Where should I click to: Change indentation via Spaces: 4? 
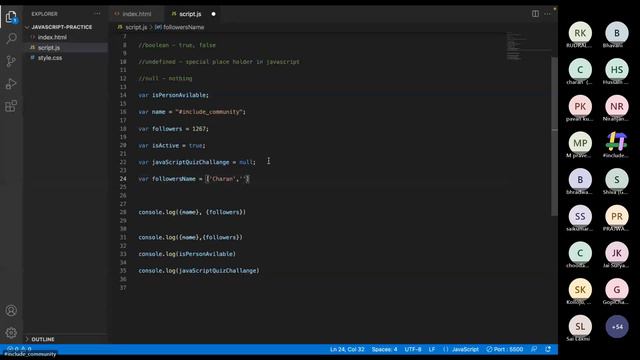tap(384, 349)
